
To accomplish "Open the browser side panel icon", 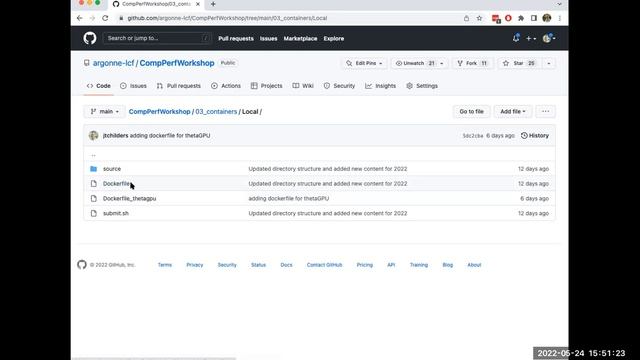I will 533,18.
